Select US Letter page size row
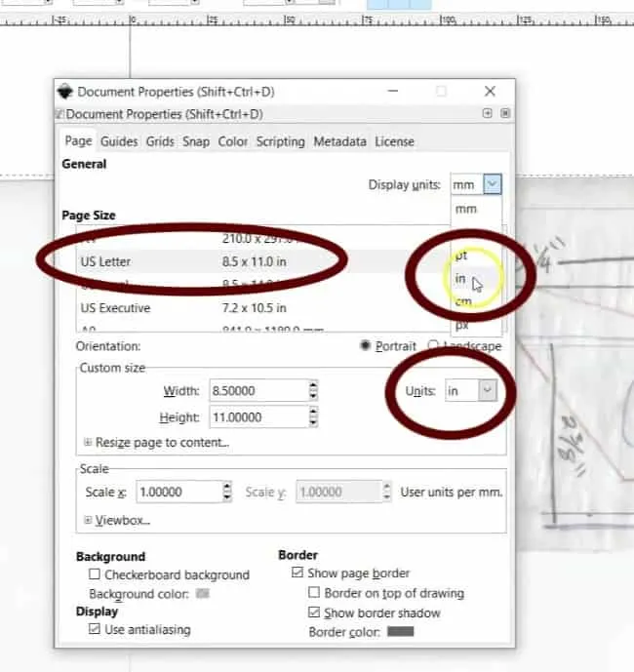Image resolution: width=634 pixels, height=672 pixels. tap(261, 261)
